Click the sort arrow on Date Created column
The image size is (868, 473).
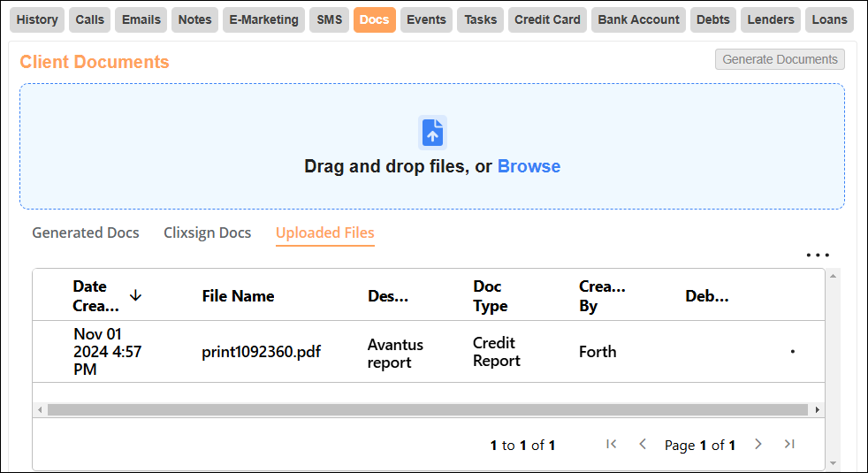(135, 296)
